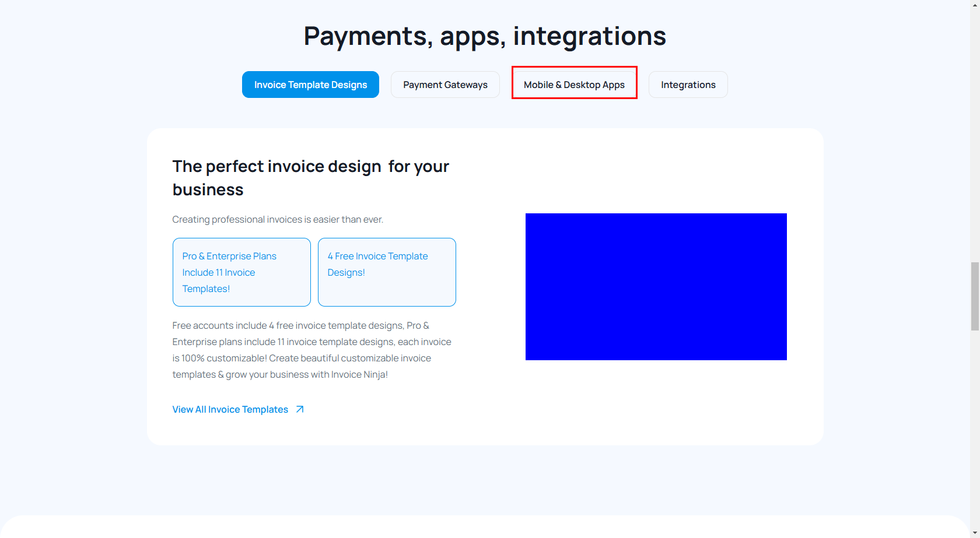Viewport: 980px width, 538px height.
Task: Click the perfect invoice design heading
Action: pos(310,178)
